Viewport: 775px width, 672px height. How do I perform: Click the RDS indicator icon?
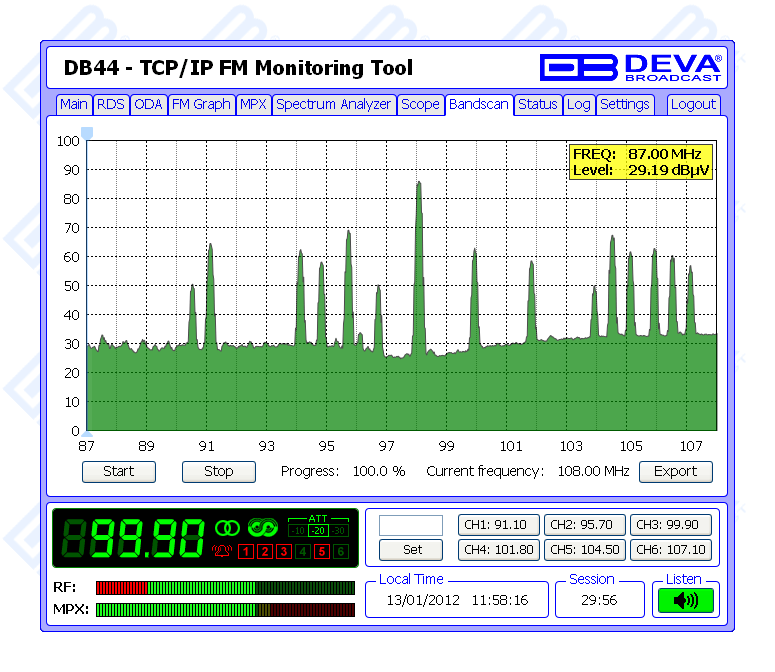(x=264, y=527)
